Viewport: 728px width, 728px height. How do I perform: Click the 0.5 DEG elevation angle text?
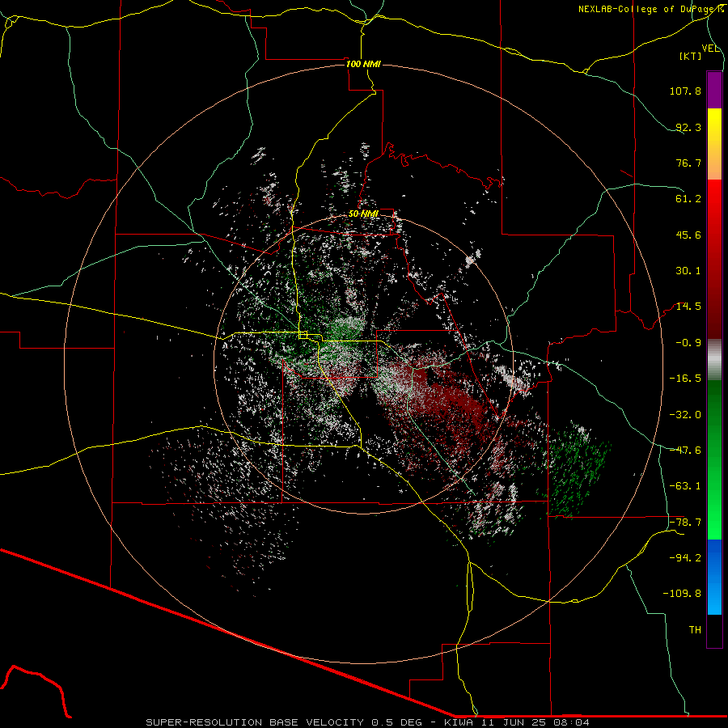[396, 722]
